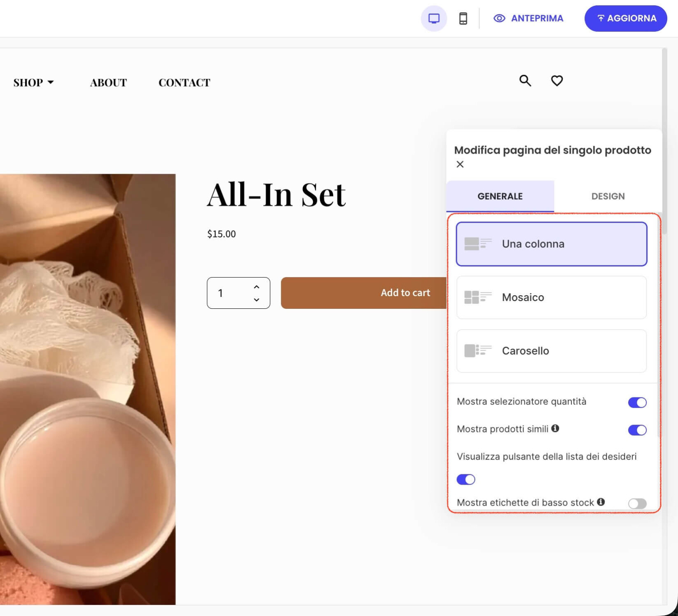This screenshot has width=678, height=616.
Task: Open the search magnifier icon
Action: tap(525, 81)
